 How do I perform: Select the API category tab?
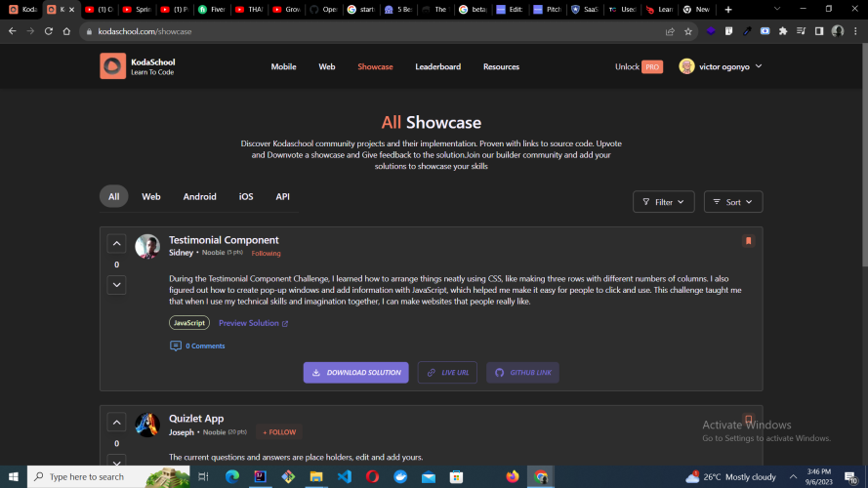tap(283, 196)
